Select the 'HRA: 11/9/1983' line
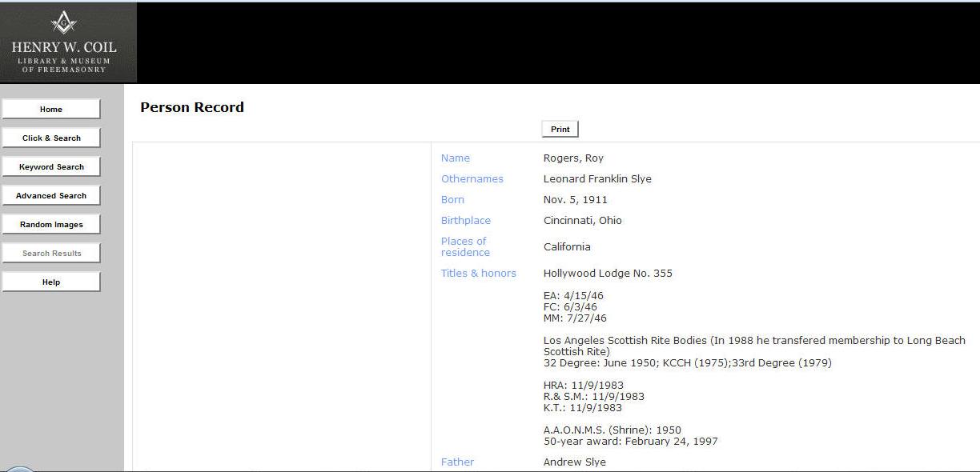The height and width of the screenshot is (472, 980). [583, 386]
